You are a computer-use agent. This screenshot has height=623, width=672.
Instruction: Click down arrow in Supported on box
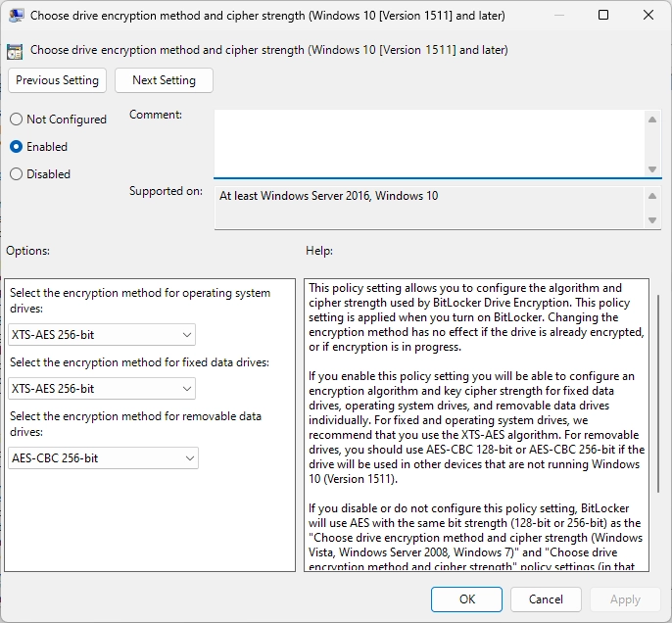[x=652, y=220]
